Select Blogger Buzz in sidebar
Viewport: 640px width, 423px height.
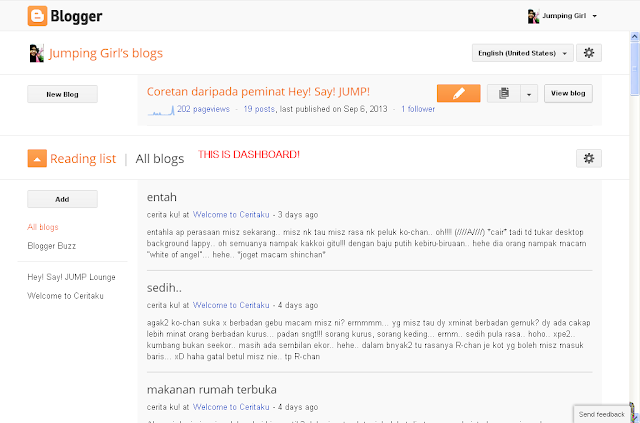(51, 246)
